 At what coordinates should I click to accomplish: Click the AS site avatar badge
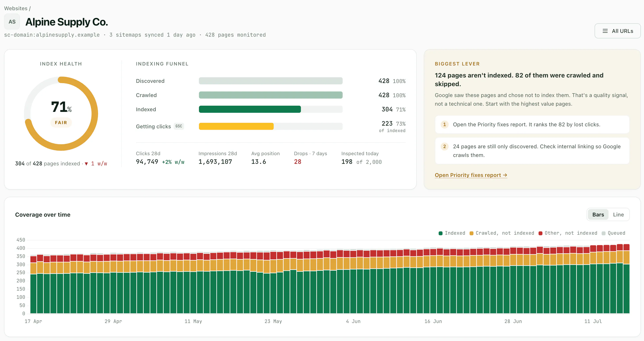12,22
